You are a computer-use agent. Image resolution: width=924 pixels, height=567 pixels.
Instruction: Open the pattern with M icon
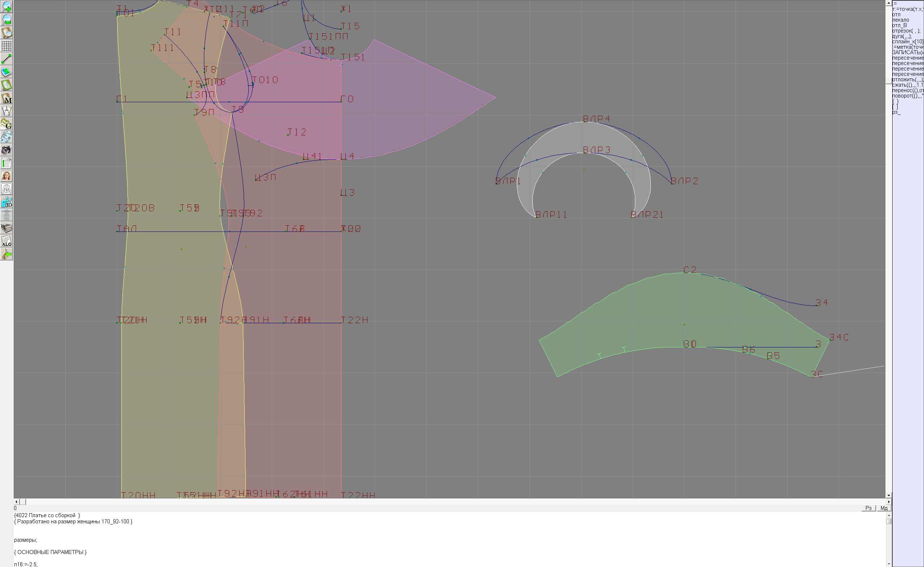pos(6,98)
